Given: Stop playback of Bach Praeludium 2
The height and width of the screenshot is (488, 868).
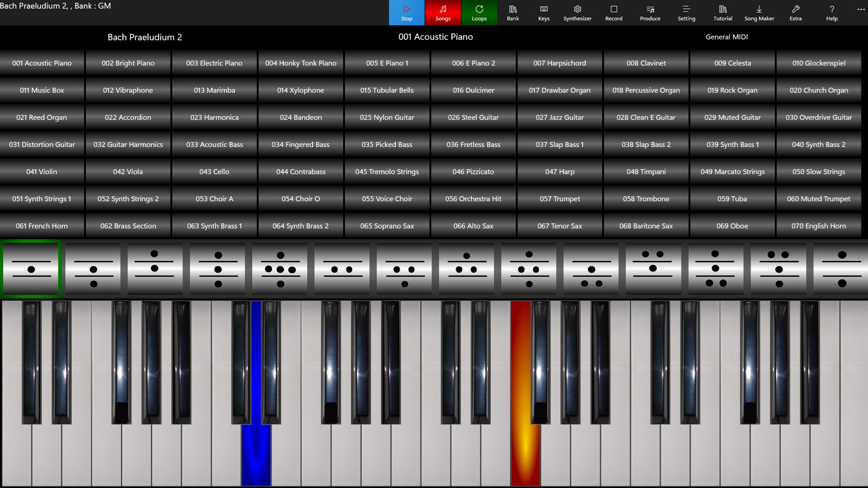Looking at the screenshot, I should [x=406, y=13].
